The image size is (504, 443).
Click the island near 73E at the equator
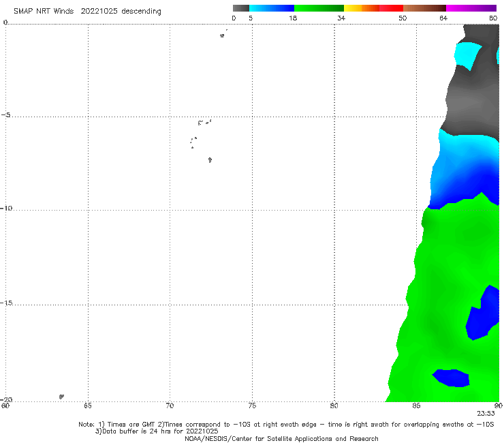coord(222,35)
